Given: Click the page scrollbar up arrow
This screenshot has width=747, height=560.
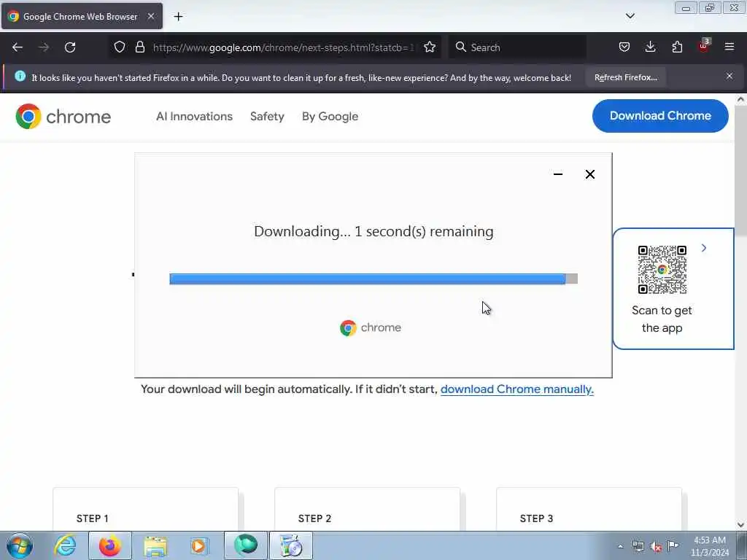Looking at the screenshot, I should coord(740,99).
